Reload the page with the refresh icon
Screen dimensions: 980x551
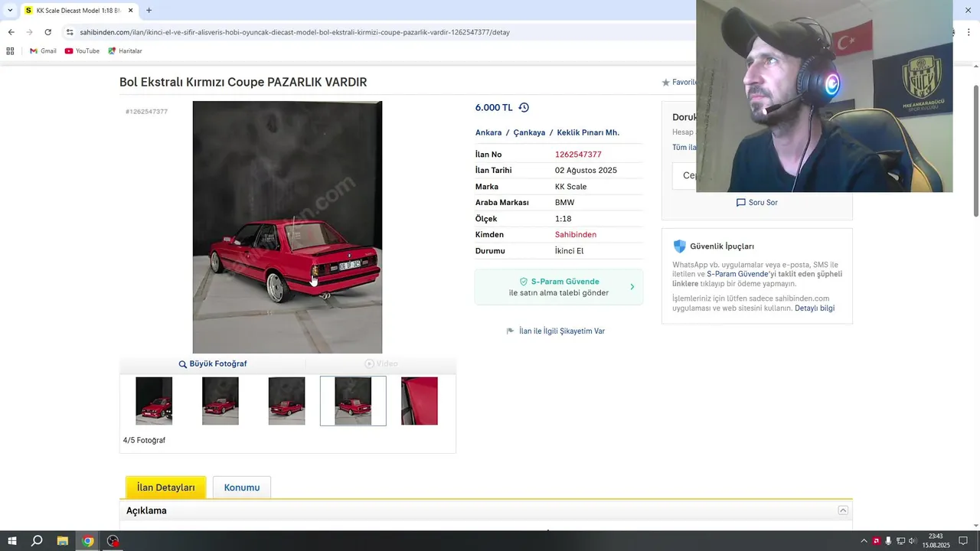[47, 32]
